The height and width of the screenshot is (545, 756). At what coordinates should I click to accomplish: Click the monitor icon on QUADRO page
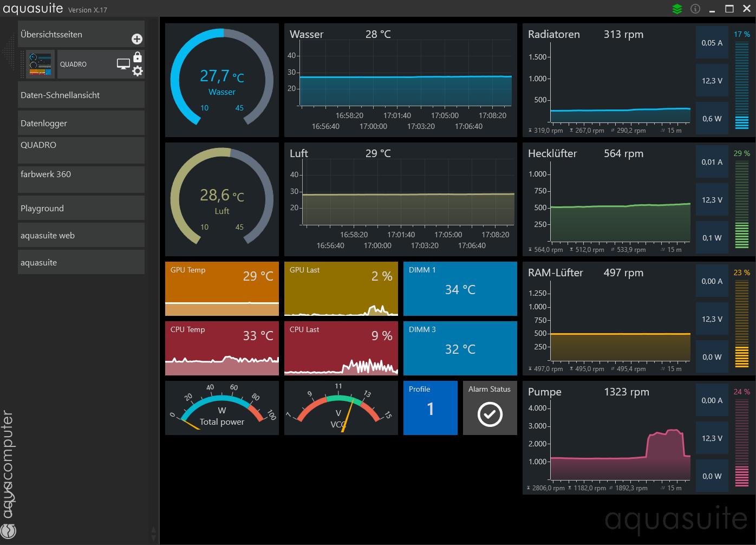coord(123,64)
